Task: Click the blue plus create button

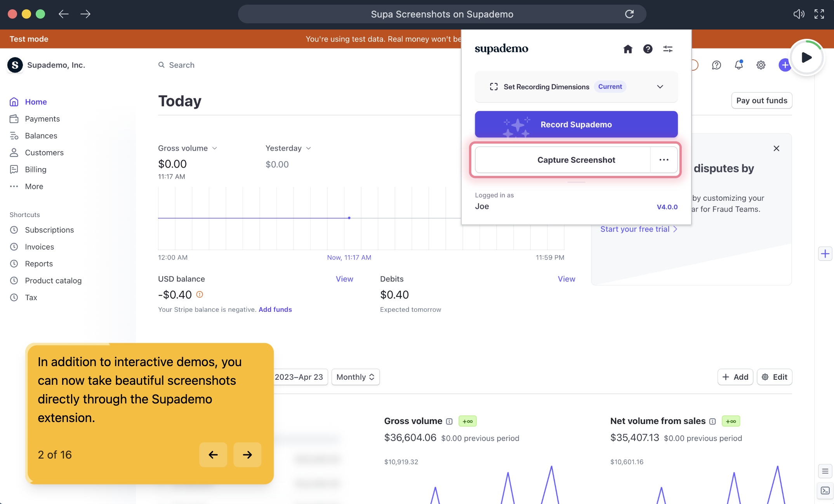Action: [x=785, y=65]
